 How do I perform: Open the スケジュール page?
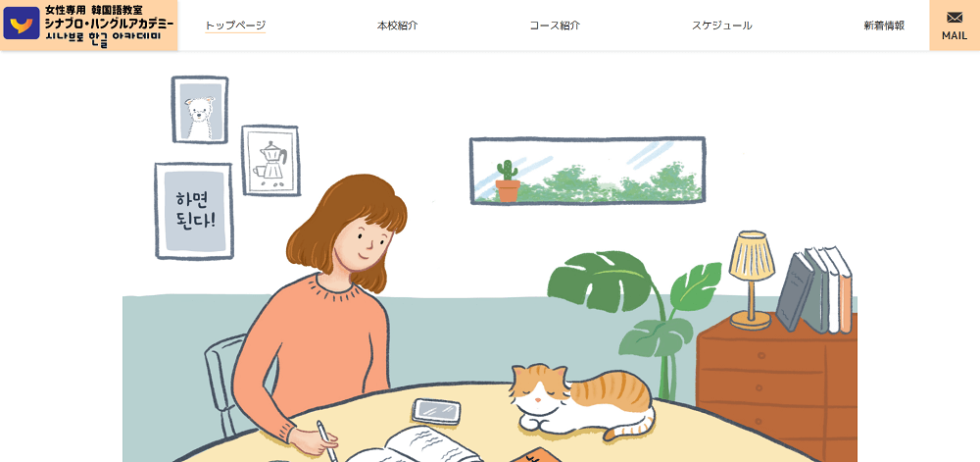[x=722, y=26]
